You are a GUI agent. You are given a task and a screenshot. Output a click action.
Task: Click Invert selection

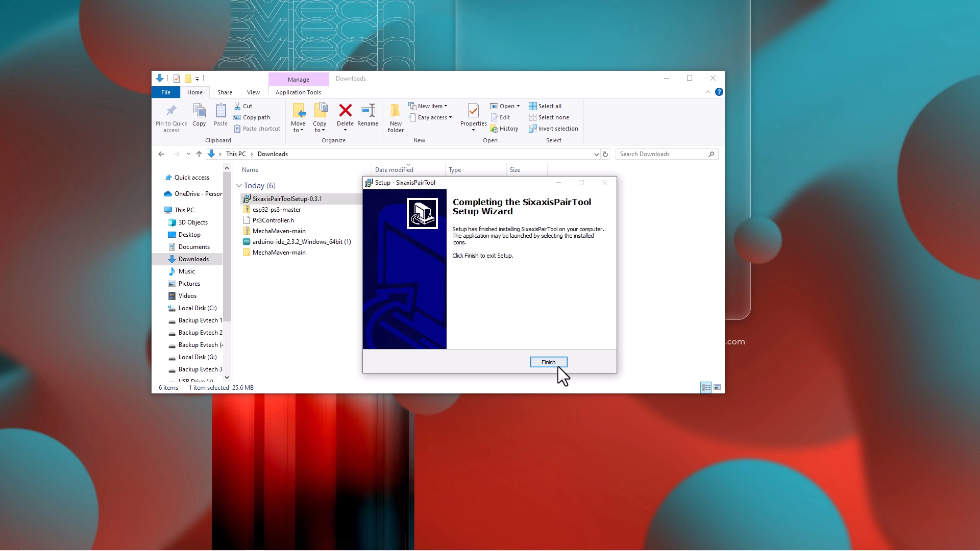pos(553,129)
